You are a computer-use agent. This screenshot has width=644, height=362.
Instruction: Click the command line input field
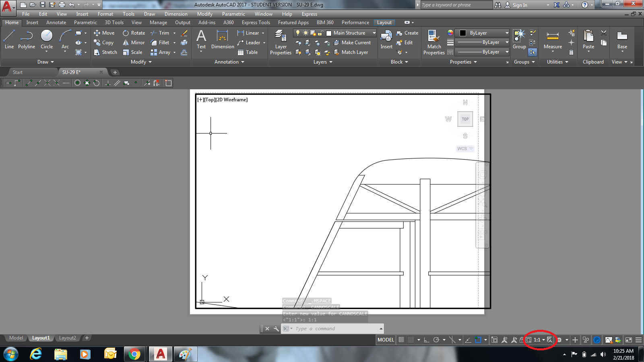click(336, 329)
